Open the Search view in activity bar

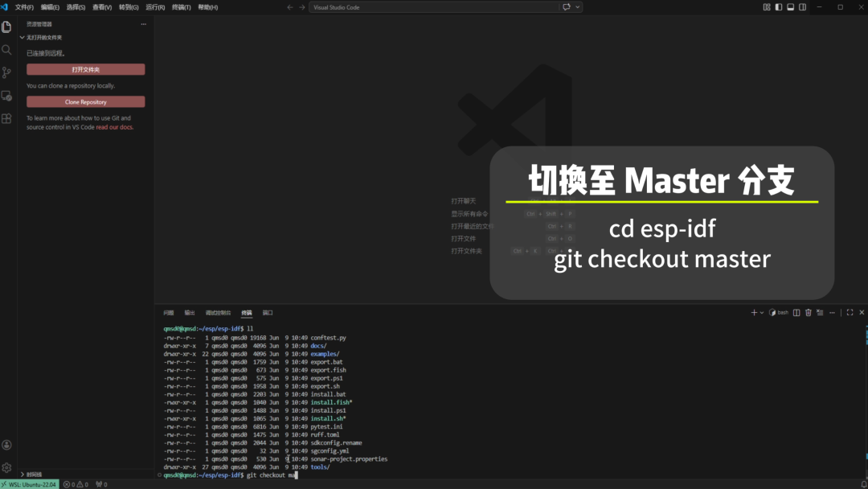tap(6, 50)
